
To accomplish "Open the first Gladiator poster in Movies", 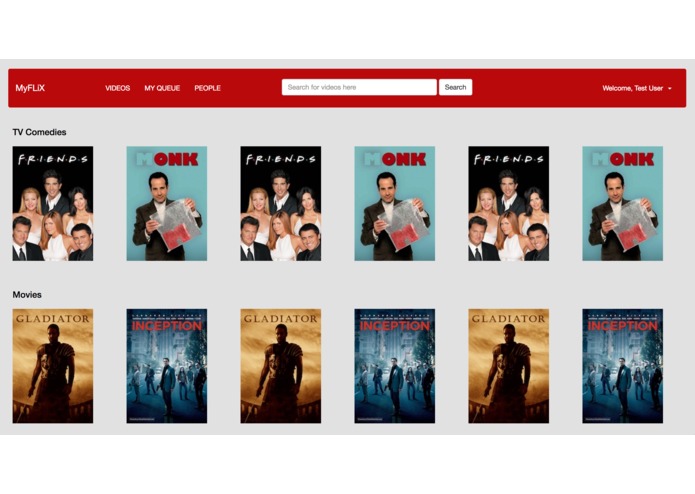I will 53,366.
